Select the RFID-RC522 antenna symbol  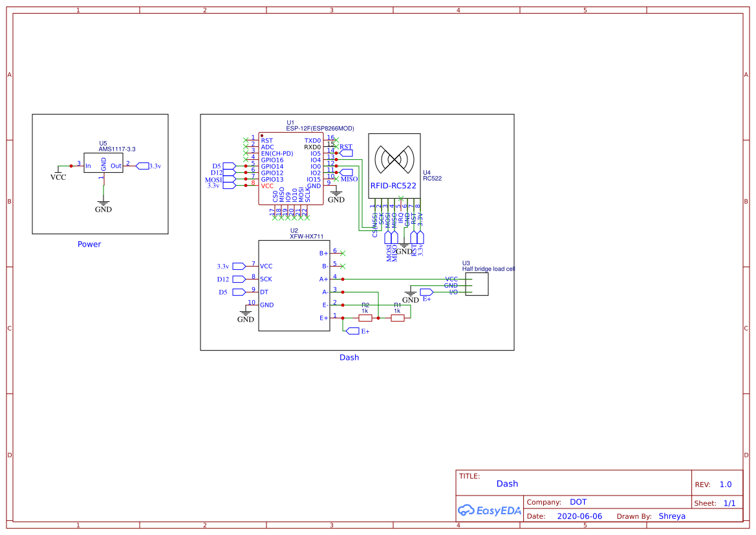tap(394, 160)
